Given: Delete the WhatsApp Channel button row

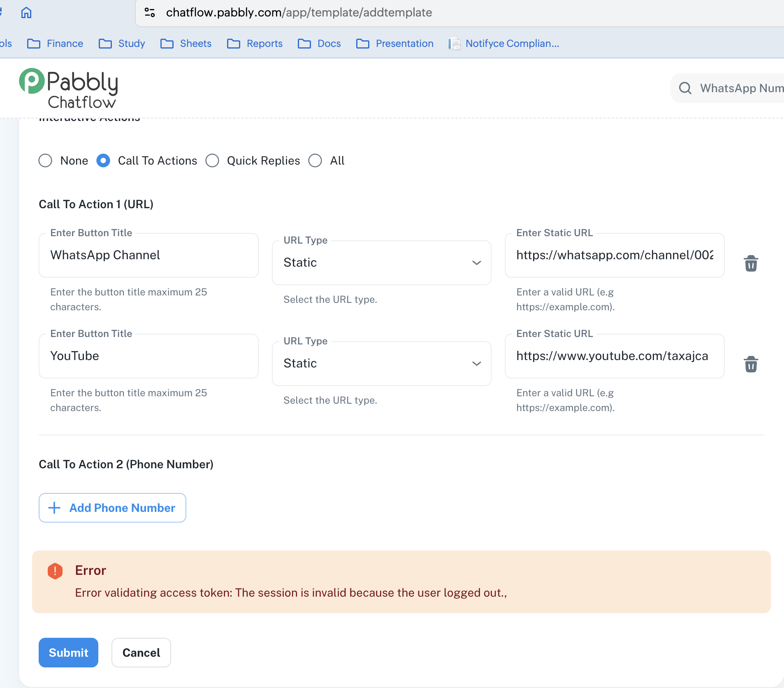Looking at the screenshot, I should point(751,263).
